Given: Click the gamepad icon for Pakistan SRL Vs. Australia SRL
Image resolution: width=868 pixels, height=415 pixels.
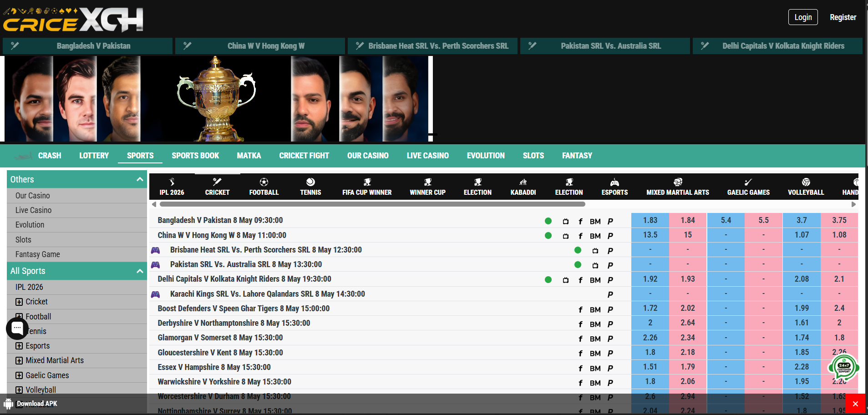Looking at the screenshot, I should point(155,265).
